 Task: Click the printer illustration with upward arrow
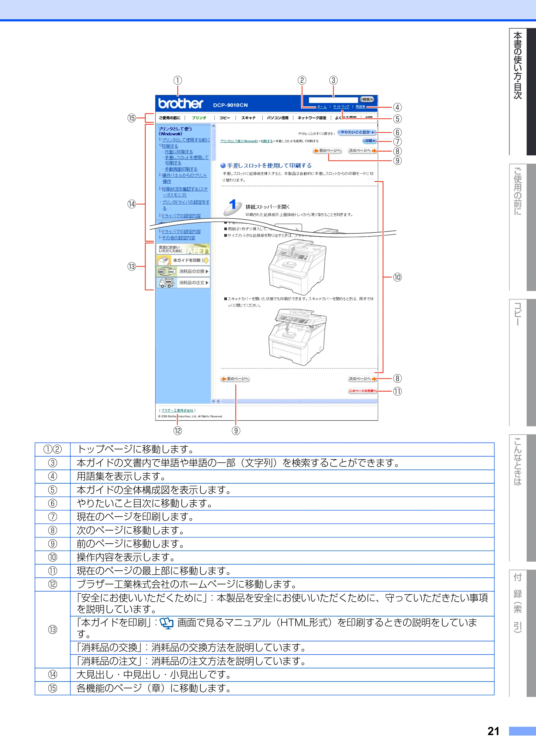(x=297, y=267)
